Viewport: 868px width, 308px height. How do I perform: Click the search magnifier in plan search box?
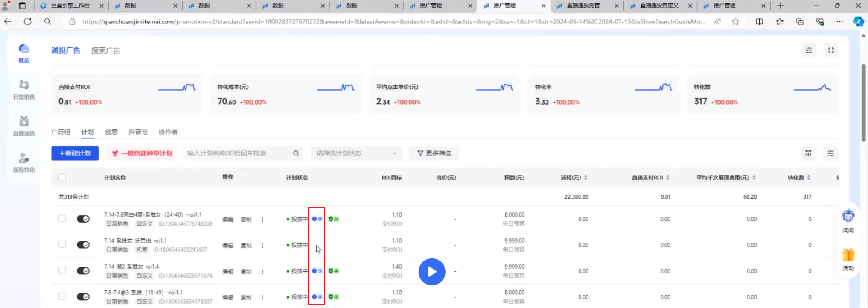(296, 153)
